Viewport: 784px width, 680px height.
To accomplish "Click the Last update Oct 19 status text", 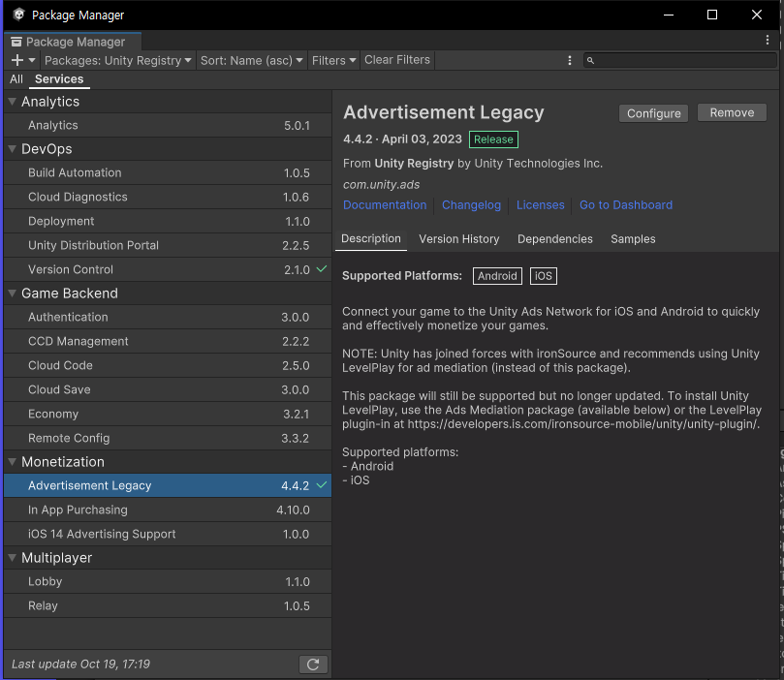I will click(x=80, y=664).
